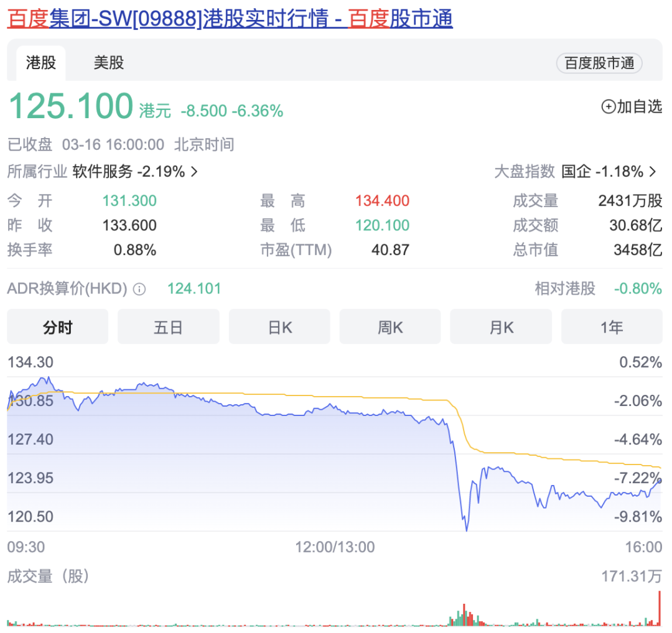
Task: Select the 月K chart tab
Action: 501,327
